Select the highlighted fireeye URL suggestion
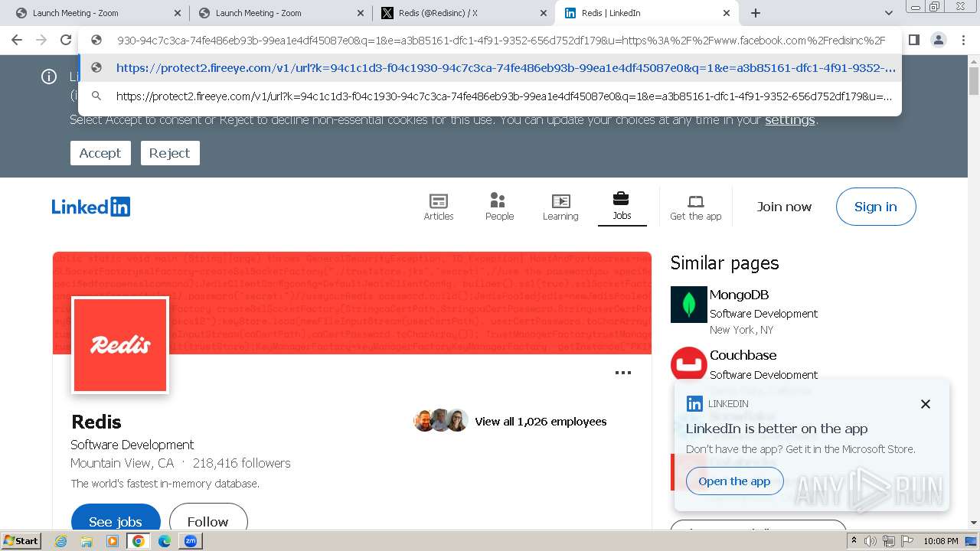Viewport: 980px width, 551px height. click(490, 68)
